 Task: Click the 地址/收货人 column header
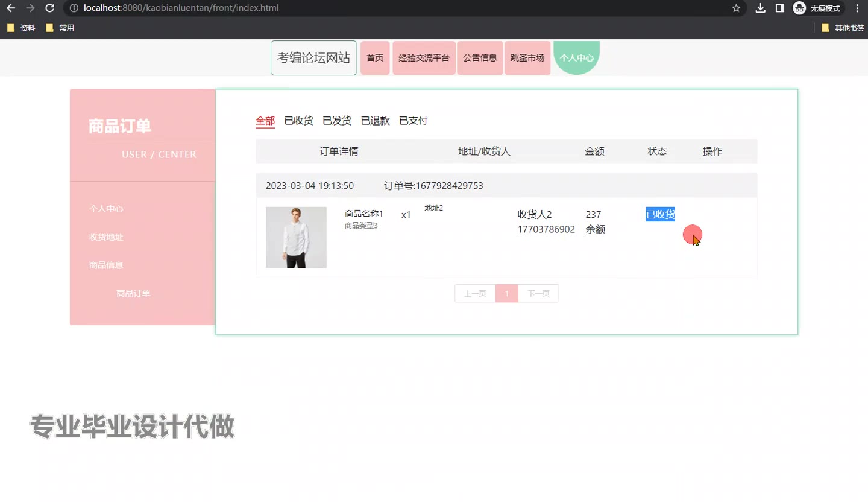tap(484, 151)
